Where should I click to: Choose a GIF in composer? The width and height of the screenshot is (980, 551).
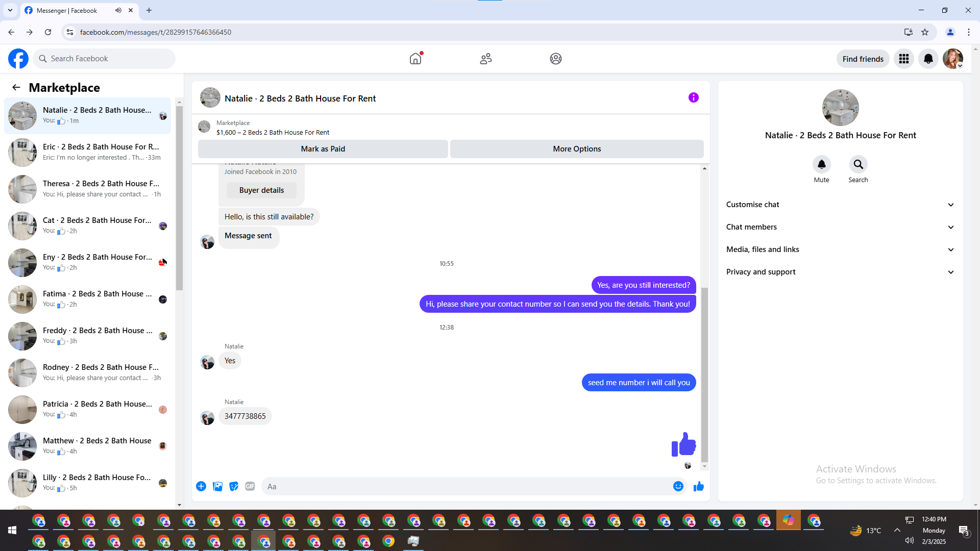(250, 486)
